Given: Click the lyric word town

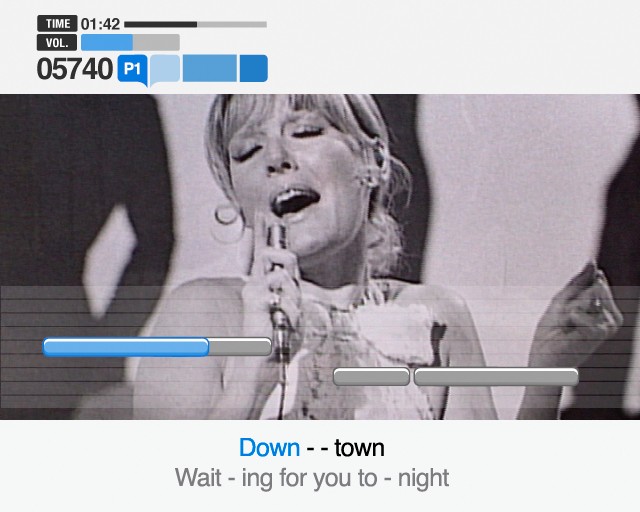Looking at the screenshot, I should pos(359,448).
